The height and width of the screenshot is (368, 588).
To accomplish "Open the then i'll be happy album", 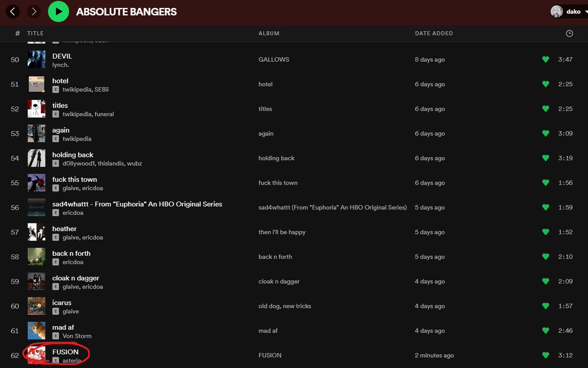I will tap(282, 232).
